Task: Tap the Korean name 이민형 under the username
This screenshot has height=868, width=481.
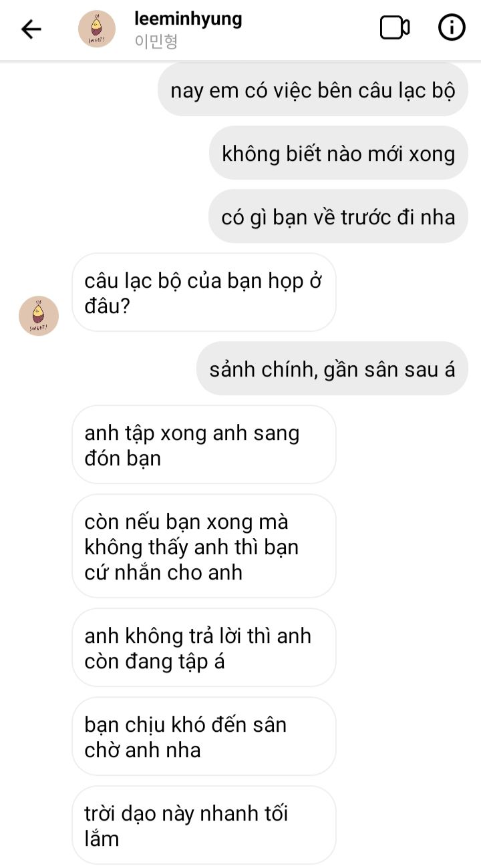Action: (x=156, y=42)
